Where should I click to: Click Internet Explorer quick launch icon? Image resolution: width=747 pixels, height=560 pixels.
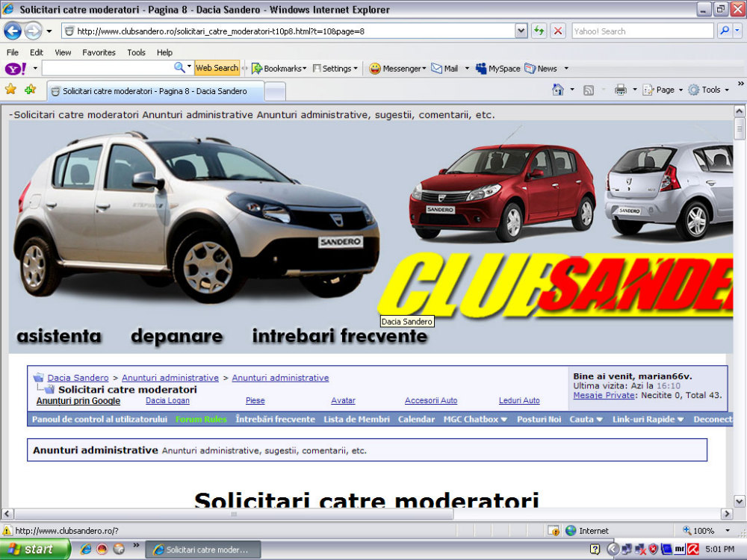coord(85,550)
